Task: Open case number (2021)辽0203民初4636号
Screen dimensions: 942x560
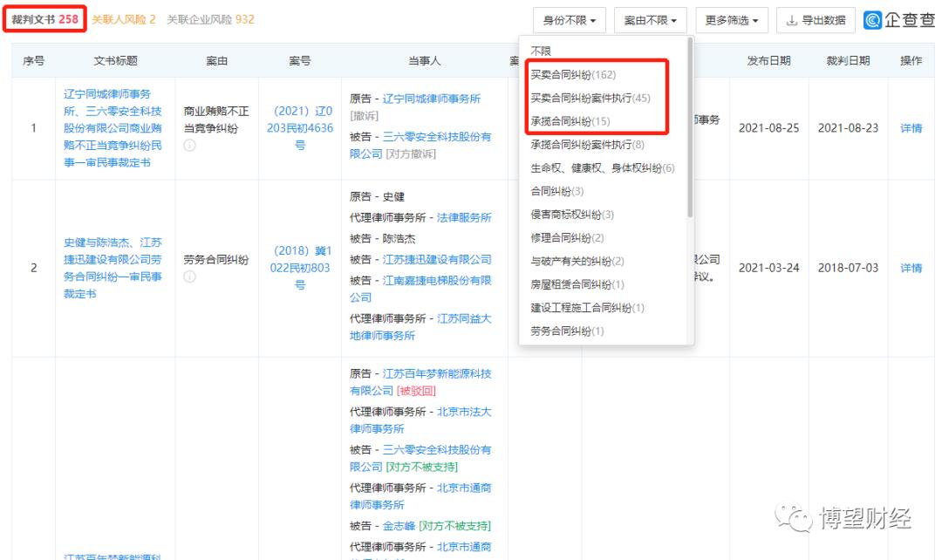Action: coord(300,128)
